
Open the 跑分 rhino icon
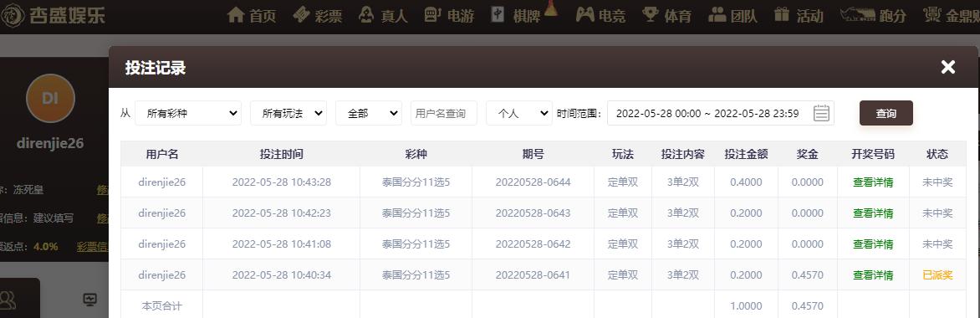point(858,15)
